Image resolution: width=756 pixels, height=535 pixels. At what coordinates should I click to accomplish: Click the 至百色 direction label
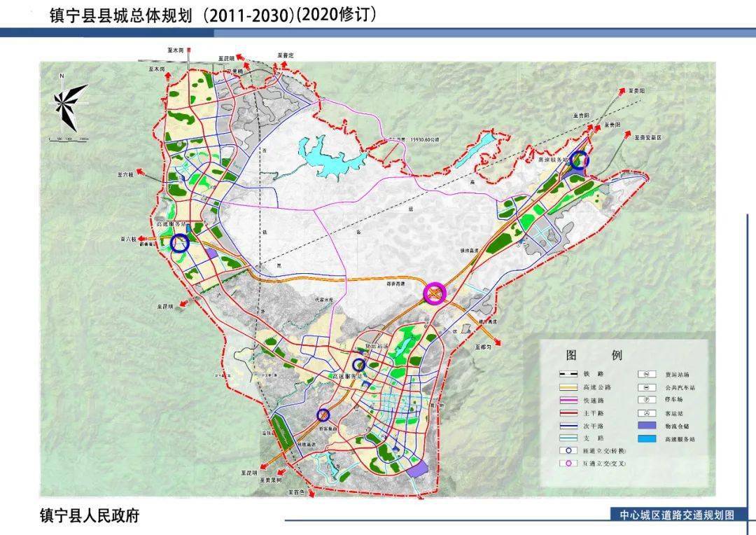coord(297,492)
